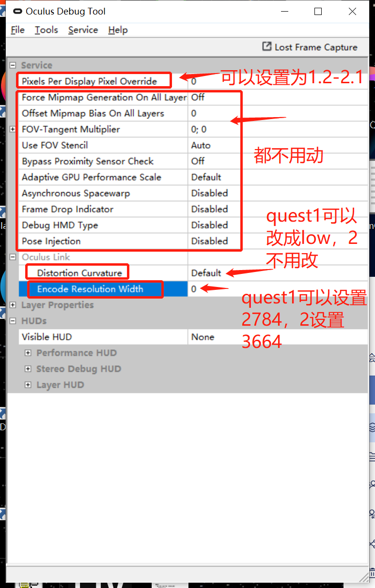Select the Frame Drop Indicator label
The width and height of the screenshot is (375, 588).
click(x=67, y=209)
